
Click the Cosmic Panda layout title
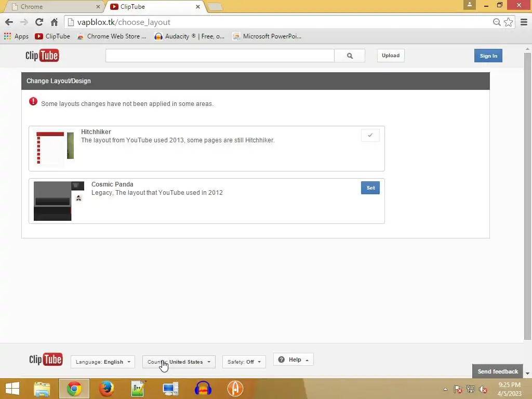click(112, 184)
